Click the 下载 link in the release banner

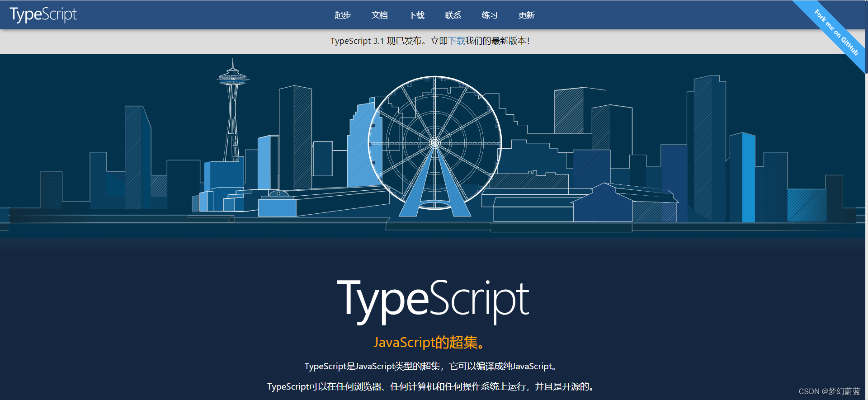[x=457, y=41]
